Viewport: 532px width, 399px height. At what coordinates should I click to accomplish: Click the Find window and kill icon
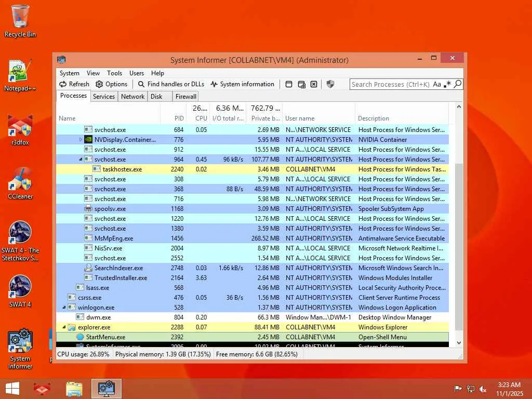(x=314, y=84)
